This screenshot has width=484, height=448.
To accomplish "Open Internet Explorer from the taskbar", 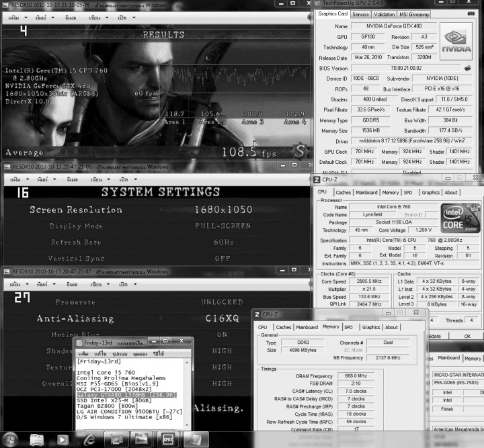I will pyautogui.click(x=89, y=440).
